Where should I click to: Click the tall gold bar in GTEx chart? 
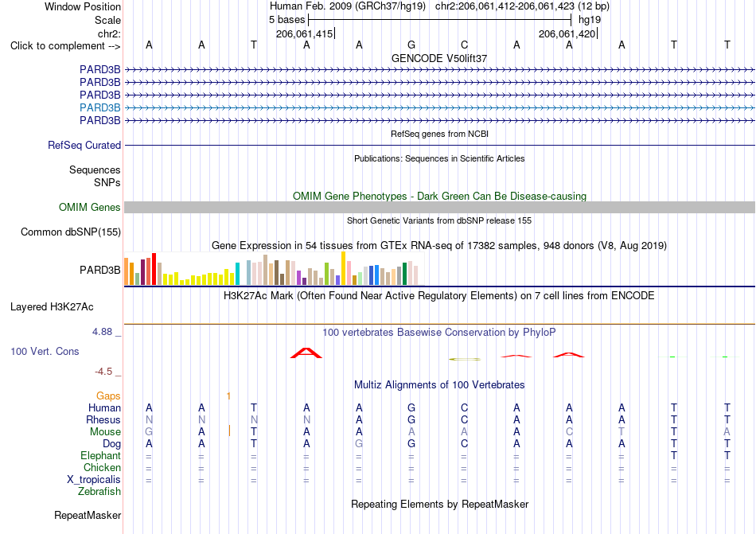(343, 268)
